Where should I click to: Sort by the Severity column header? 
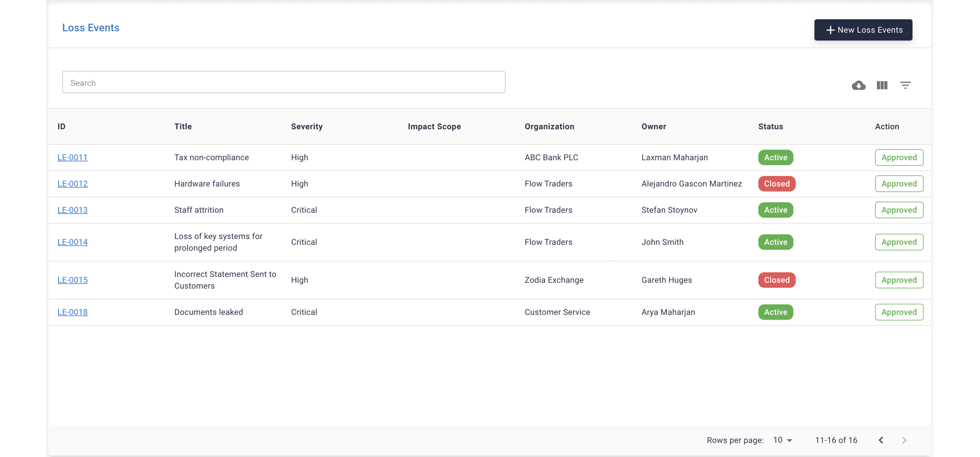click(307, 127)
